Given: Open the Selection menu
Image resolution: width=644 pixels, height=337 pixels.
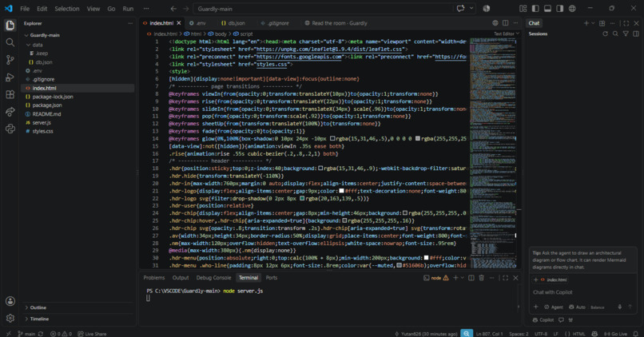Looking at the screenshot, I should (66, 9).
